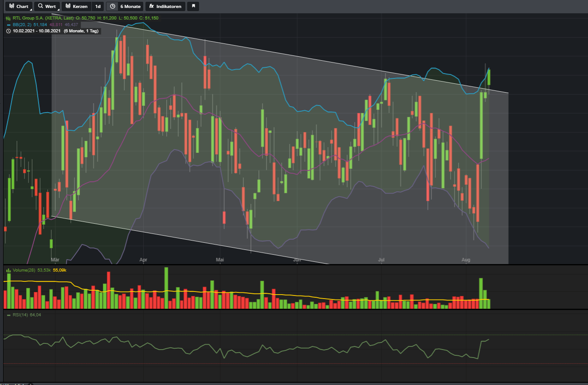Select the Kerzen chart type button

click(x=76, y=7)
